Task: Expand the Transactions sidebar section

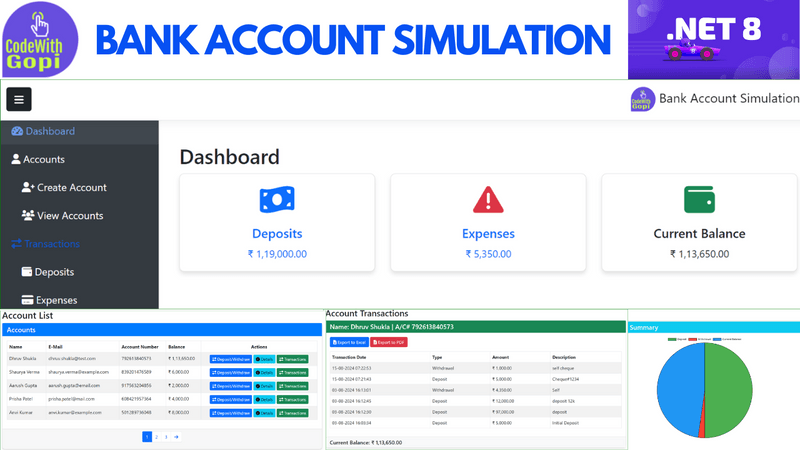Action: pyautogui.click(x=52, y=243)
